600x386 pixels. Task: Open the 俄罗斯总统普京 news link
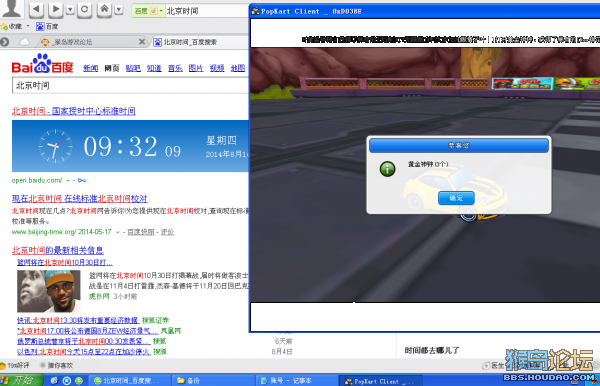coord(83,341)
